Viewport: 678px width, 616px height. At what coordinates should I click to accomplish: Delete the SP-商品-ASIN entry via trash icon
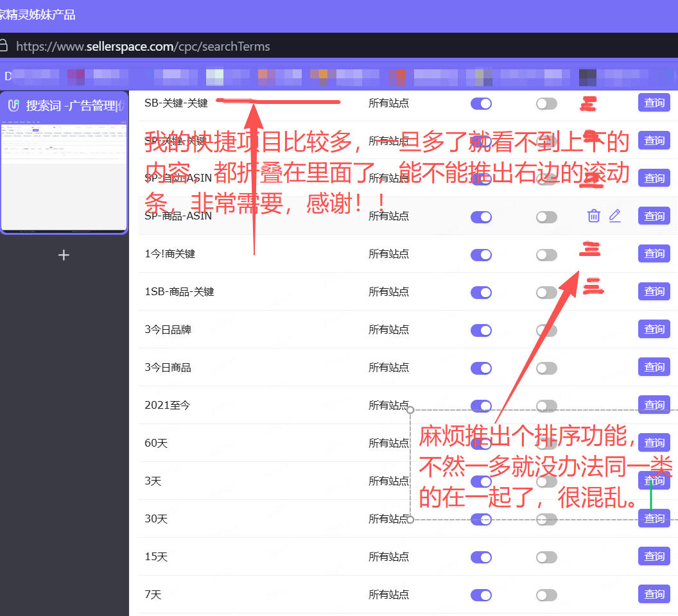click(593, 216)
